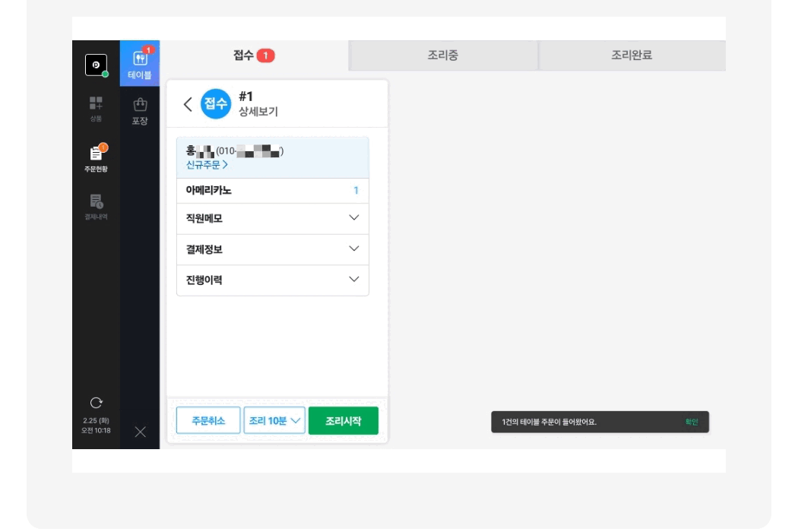
Task: Click the refresh icon above the date
Action: [x=96, y=401]
